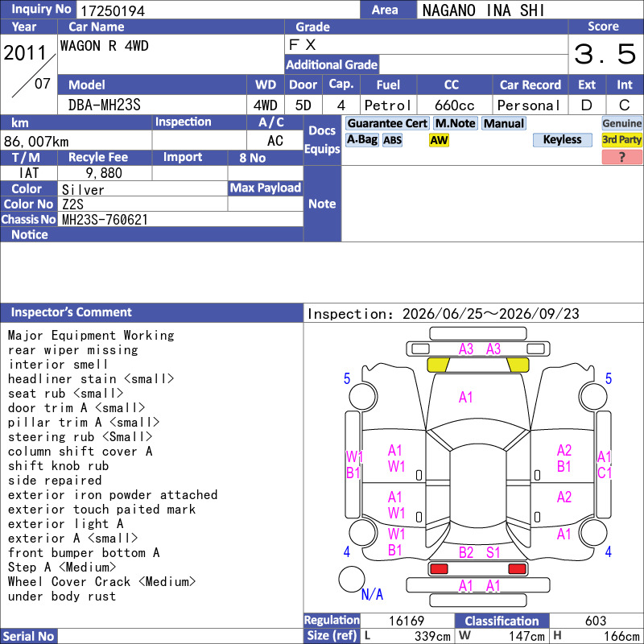Screen dimensions: 644x644
Task: Click the engine size 660cc
Action: pos(454,105)
